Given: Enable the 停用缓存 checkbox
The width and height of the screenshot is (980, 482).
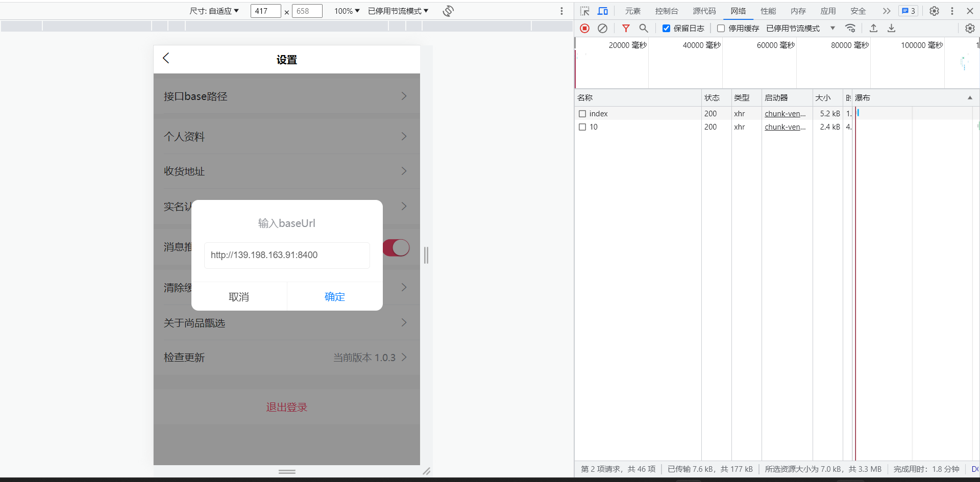Looking at the screenshot, I should point(721,29).
